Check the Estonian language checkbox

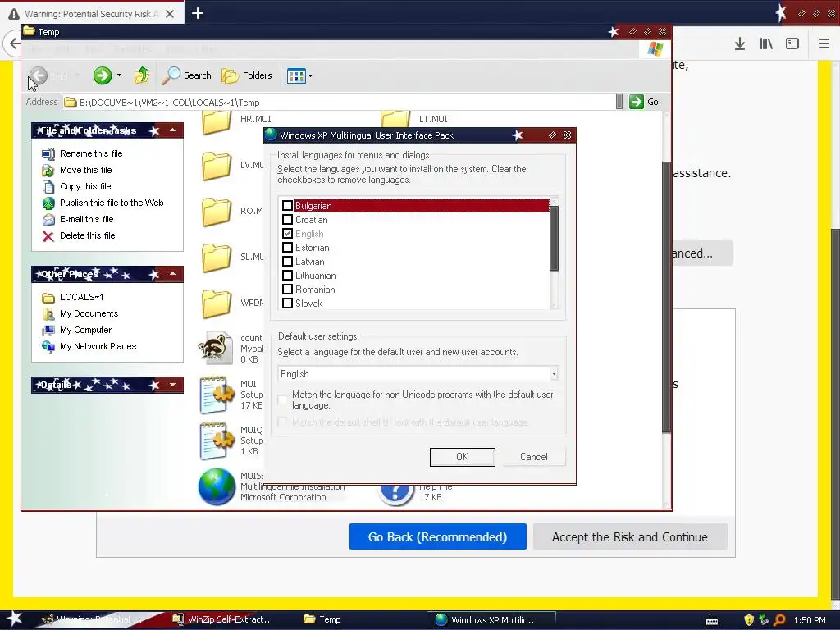tap(287, 248)
